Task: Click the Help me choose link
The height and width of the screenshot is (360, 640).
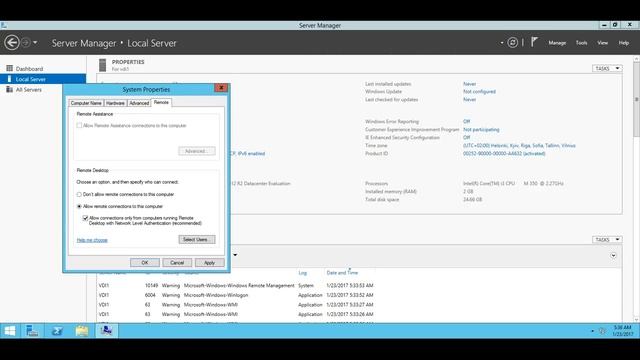Action: 92,240
